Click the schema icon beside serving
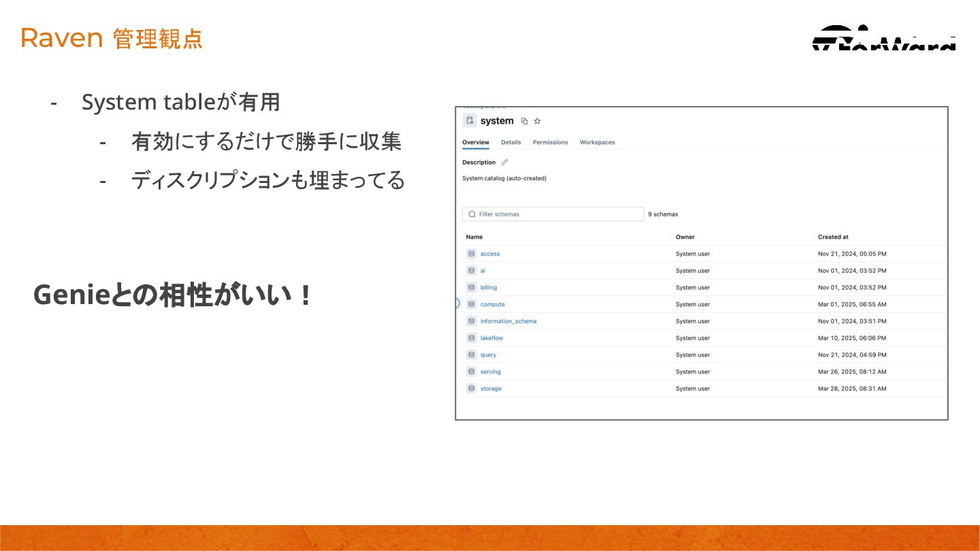The image size is (980, 551). click(471, 372)
